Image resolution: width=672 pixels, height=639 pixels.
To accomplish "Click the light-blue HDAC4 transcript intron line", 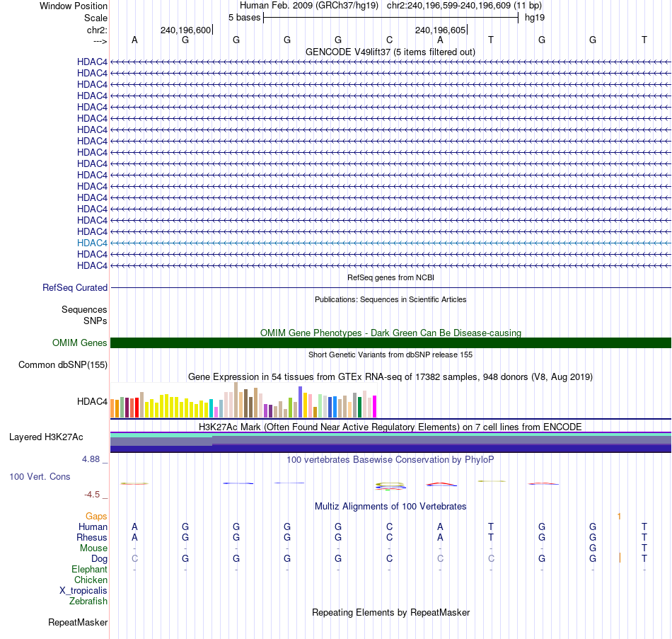I will point(390,243).
